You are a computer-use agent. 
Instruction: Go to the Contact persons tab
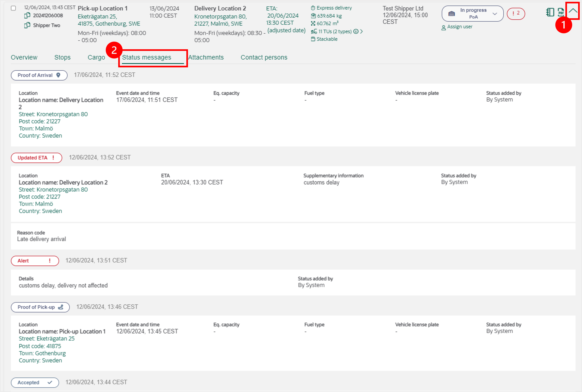tap(264, 57)
